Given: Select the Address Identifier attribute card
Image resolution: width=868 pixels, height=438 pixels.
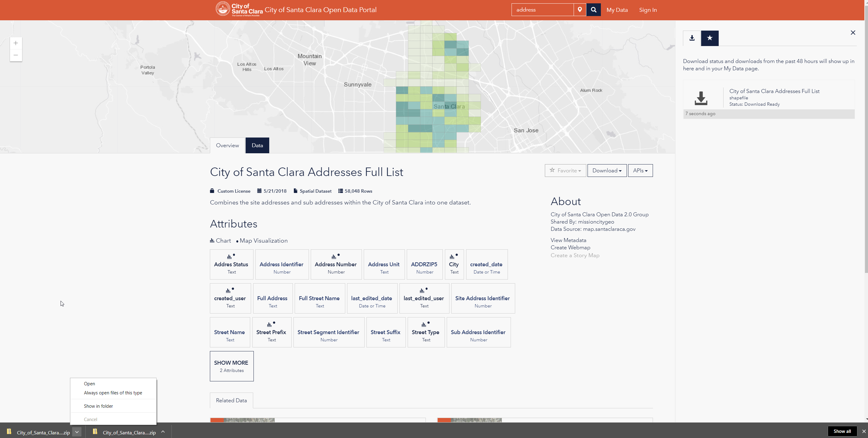Looking at the screenshot, I should (282, 264).
